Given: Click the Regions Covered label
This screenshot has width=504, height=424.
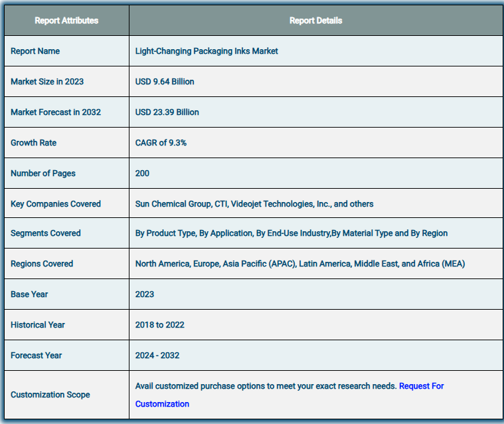Looking at the screenshot, I should [42, 264].
